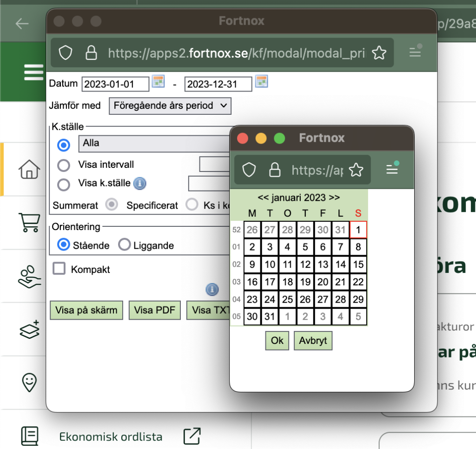The image size is (476, 449).
Task: Select the Visa intervall radio button
Action: point(63,165)
